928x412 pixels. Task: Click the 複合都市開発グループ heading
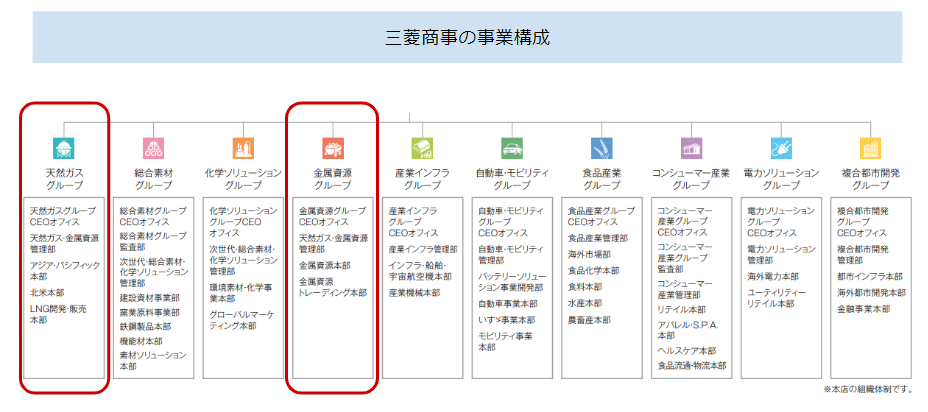(x=871, y=179)
